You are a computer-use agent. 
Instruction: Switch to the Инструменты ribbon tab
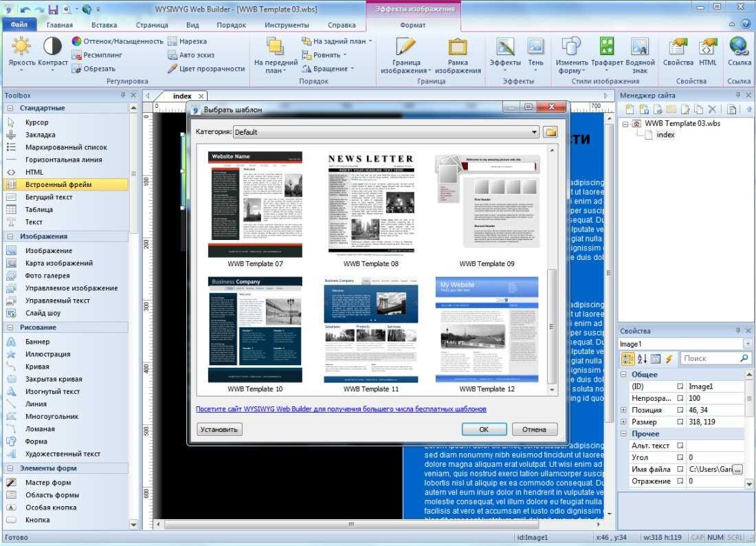[287, 25]
